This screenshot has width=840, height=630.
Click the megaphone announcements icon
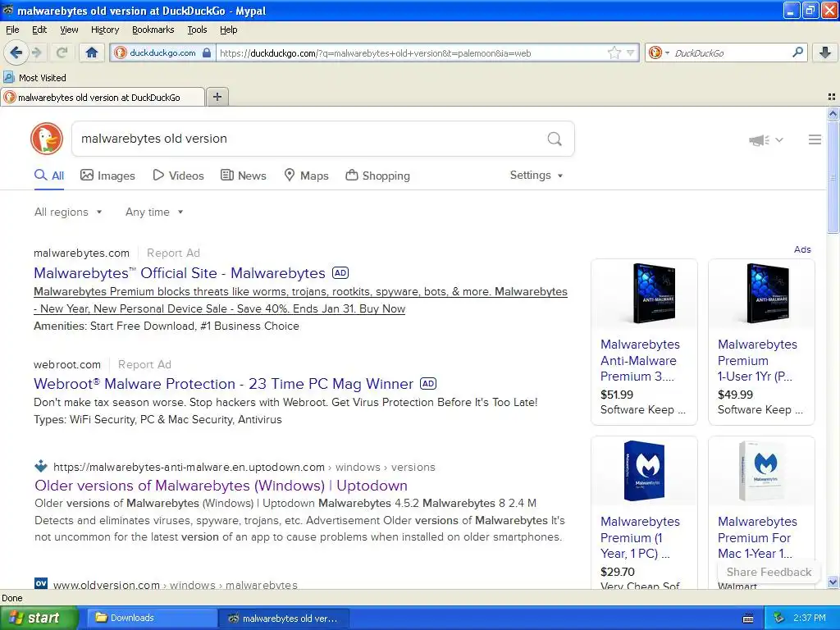[759, 139]
